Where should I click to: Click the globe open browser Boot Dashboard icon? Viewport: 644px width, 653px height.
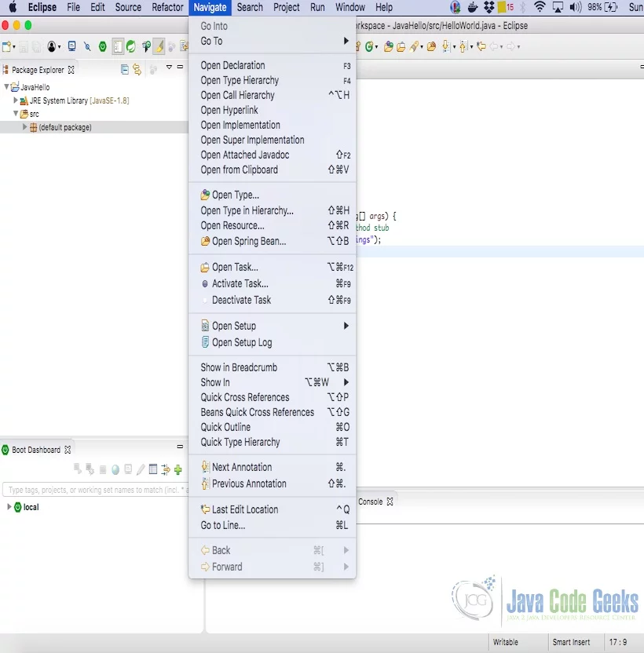(x=115, y=470)
